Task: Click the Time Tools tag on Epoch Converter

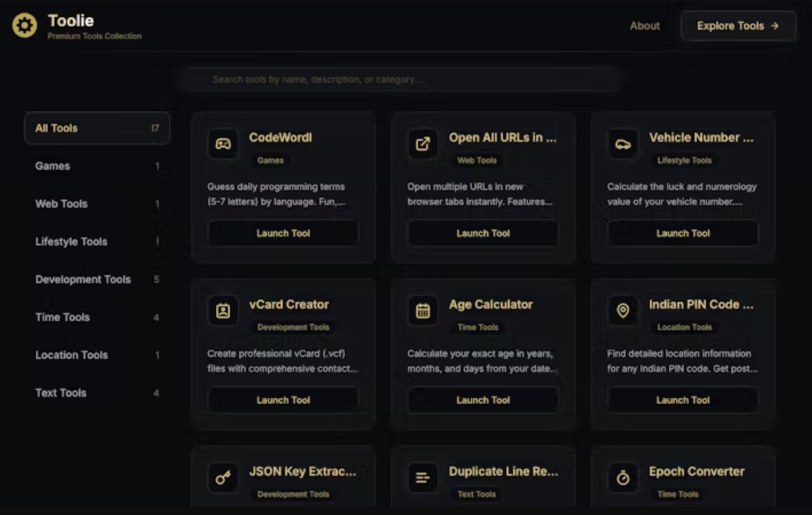Action: tap(678, 494)
